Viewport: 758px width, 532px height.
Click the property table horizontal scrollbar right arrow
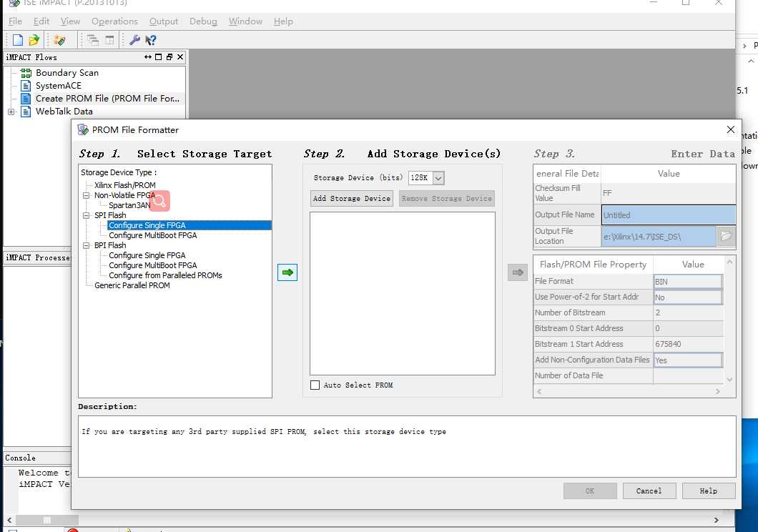coord(718,392)
